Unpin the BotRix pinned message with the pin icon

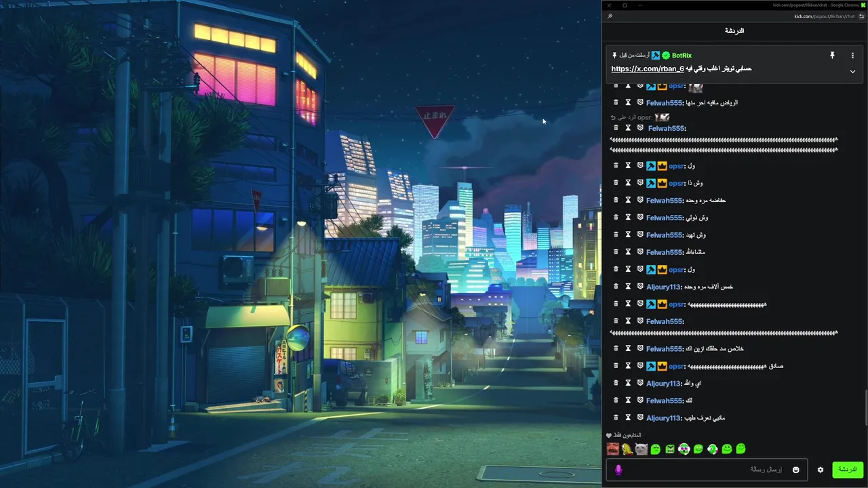[832, 56]
